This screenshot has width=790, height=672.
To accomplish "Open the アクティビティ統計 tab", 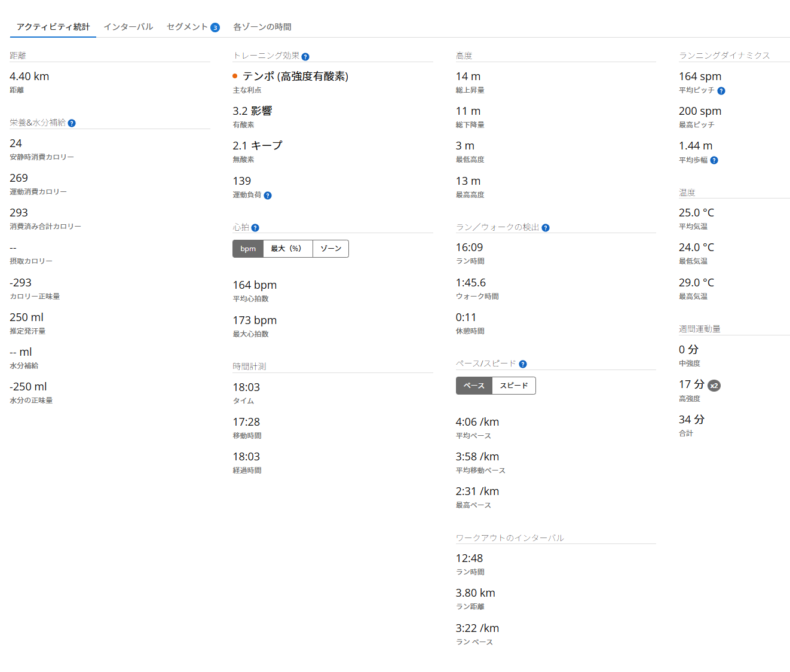I will coord(53,27).
